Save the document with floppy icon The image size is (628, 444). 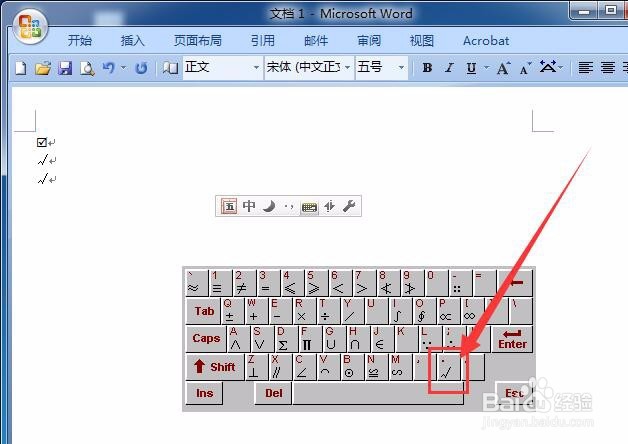65,68
